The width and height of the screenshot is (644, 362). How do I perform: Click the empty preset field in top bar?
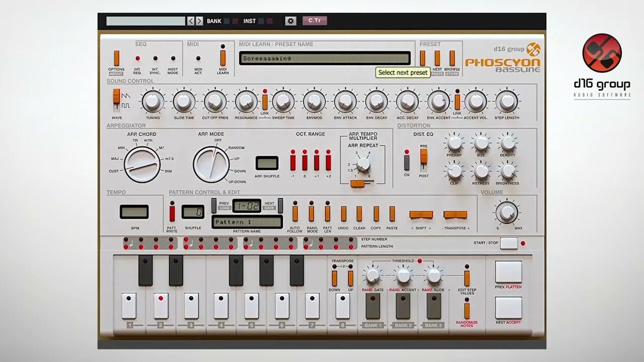146,21
